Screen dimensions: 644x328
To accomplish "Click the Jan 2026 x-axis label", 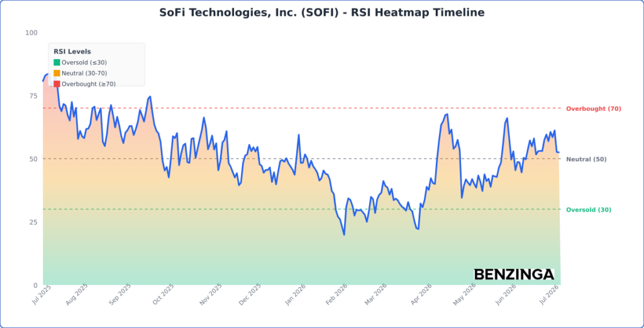I will point(296,293).
